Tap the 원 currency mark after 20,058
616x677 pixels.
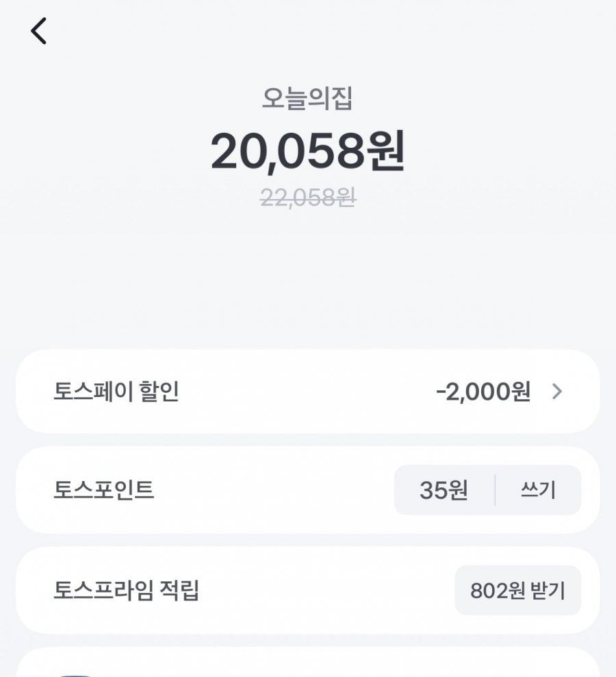tap(385, 151)
